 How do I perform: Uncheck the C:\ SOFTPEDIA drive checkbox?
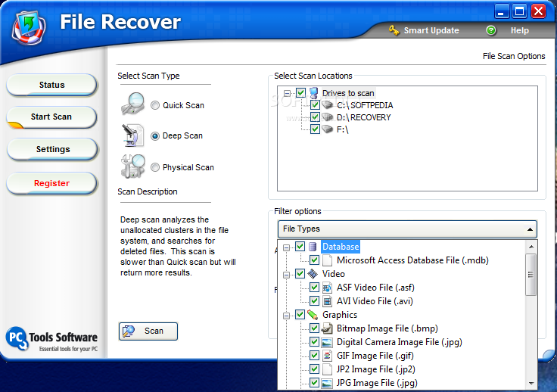315,104
